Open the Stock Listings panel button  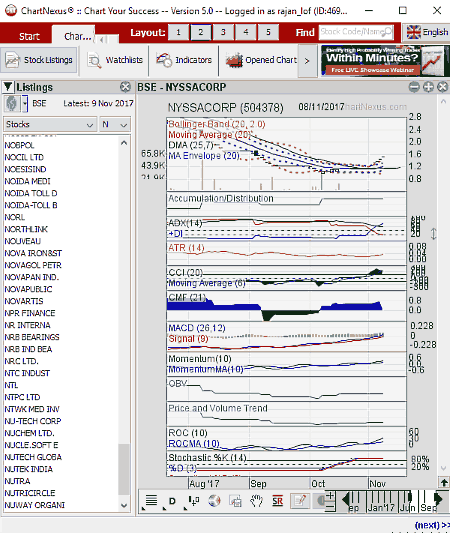[x=39, y=60]
